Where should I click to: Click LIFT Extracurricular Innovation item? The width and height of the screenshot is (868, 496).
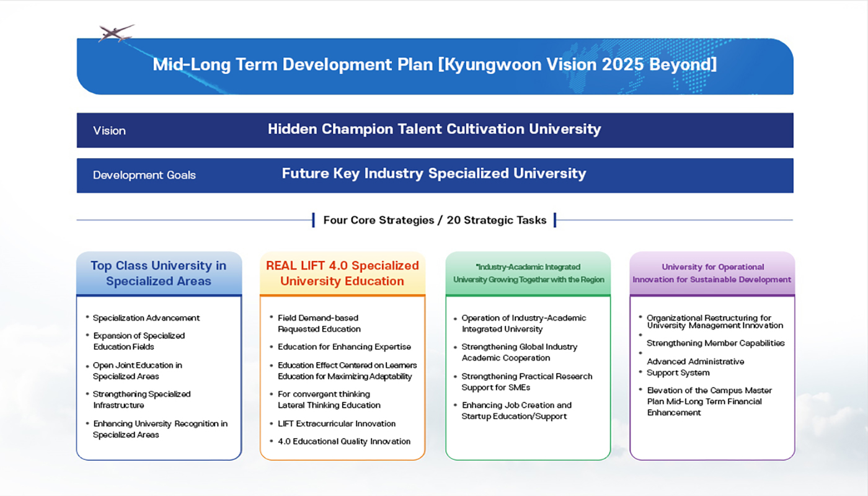click(336, 423)
